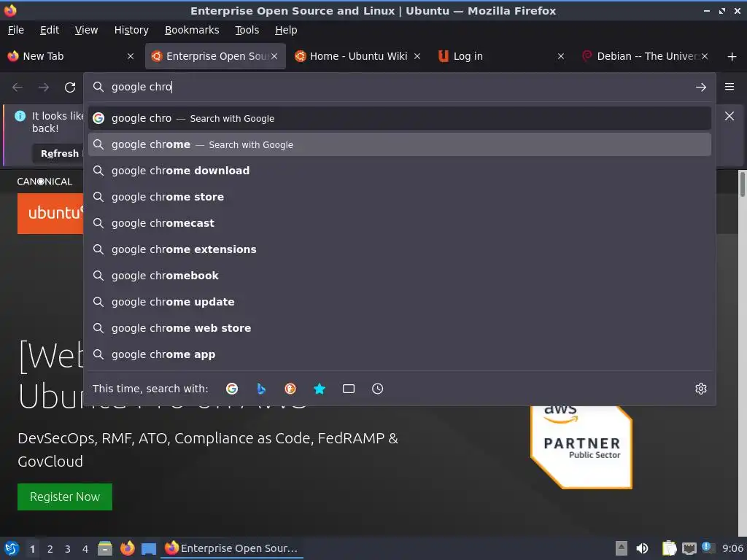Search in History clock icon
Screen dimensions: 747x560
tap(377, 389)
